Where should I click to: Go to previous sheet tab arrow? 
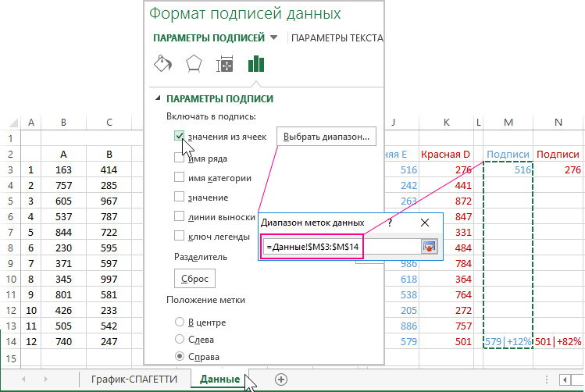23,380
